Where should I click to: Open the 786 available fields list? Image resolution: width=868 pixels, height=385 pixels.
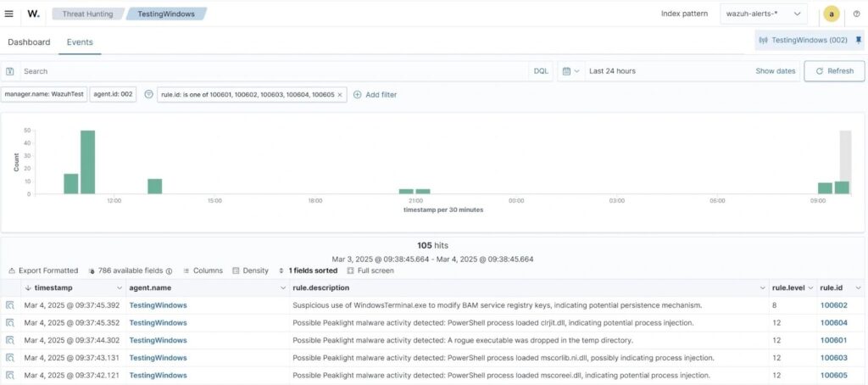[x=130, y=271]
